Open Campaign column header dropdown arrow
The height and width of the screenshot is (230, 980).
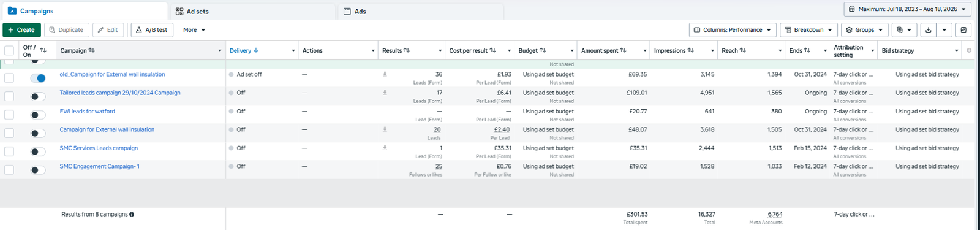click(x=220, y=50)
